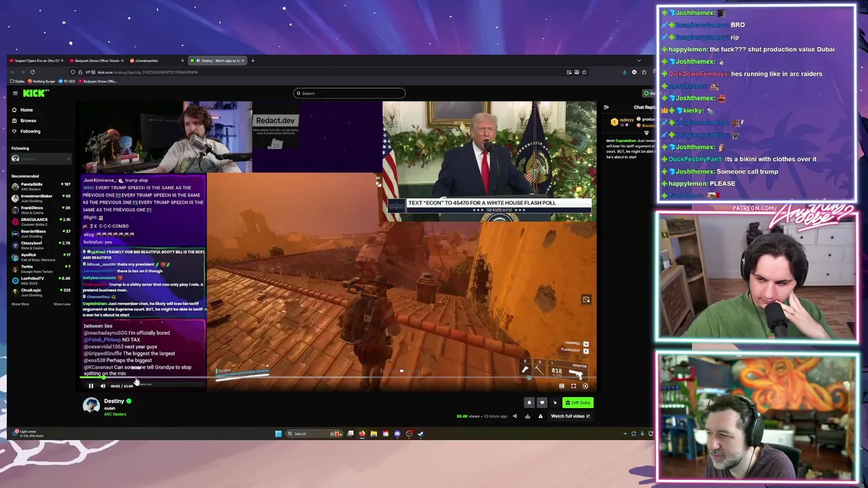Click the notification bell button for Destiny

[x=530, y=403]
